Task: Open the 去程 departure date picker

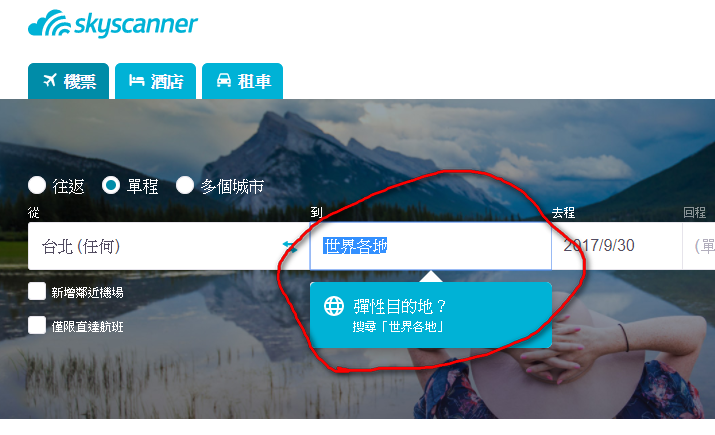Action: [617, 246]
